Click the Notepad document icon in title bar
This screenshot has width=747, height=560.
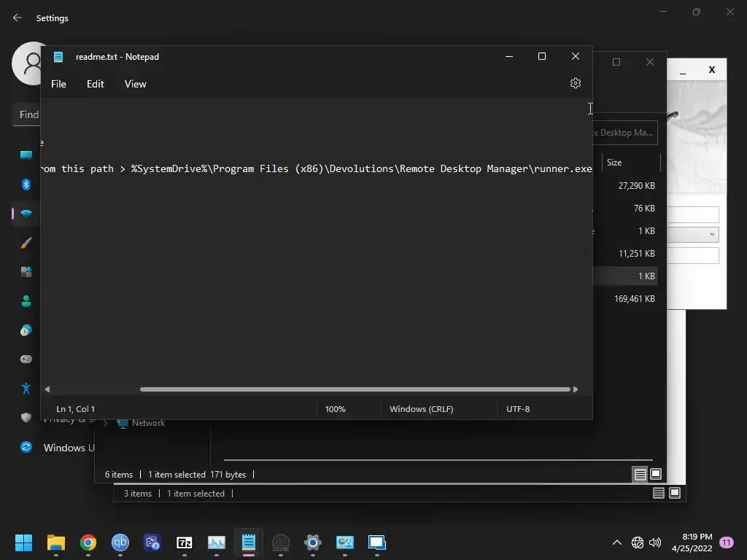tap(58, 57)
